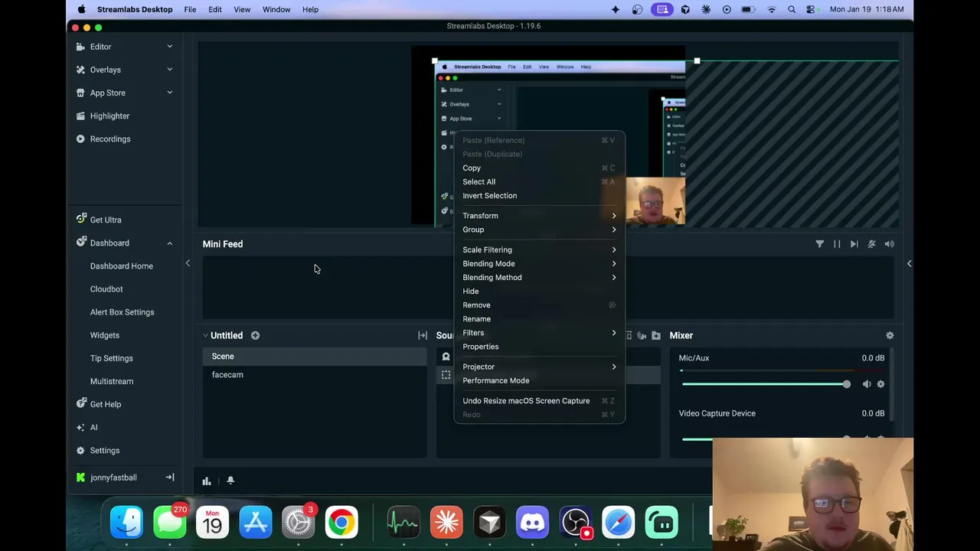This screenshot has height=551, width=980.
Task: Open the Mixer settings gear
Action: [x=890, y=335]
